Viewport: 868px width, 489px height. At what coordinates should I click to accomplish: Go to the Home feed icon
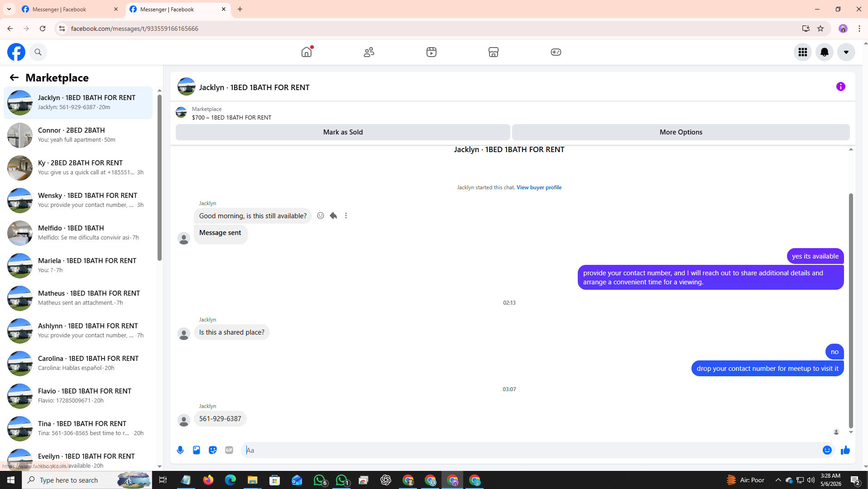point(307,52)
